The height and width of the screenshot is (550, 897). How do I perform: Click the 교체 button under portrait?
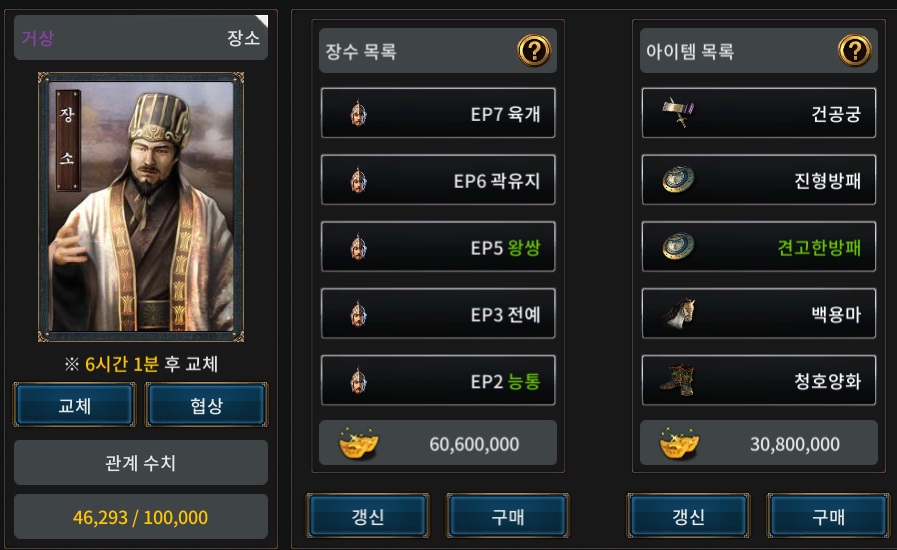pos(74,405)
